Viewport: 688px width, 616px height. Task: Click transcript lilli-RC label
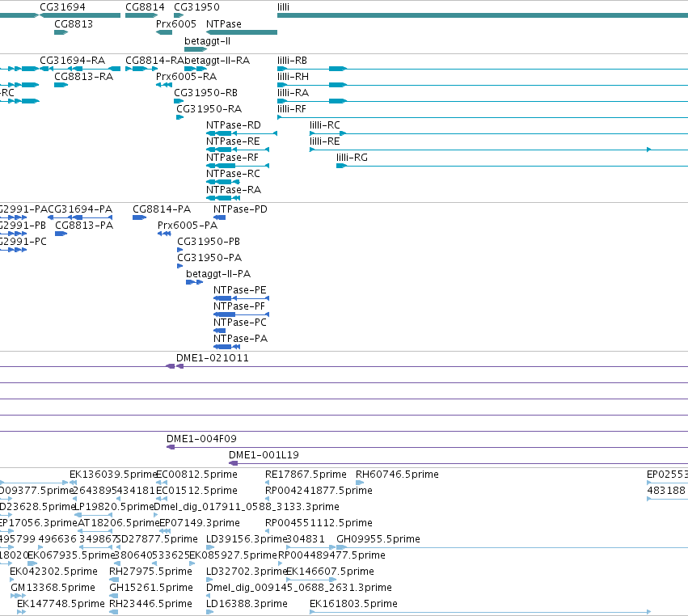coord(325,125)
